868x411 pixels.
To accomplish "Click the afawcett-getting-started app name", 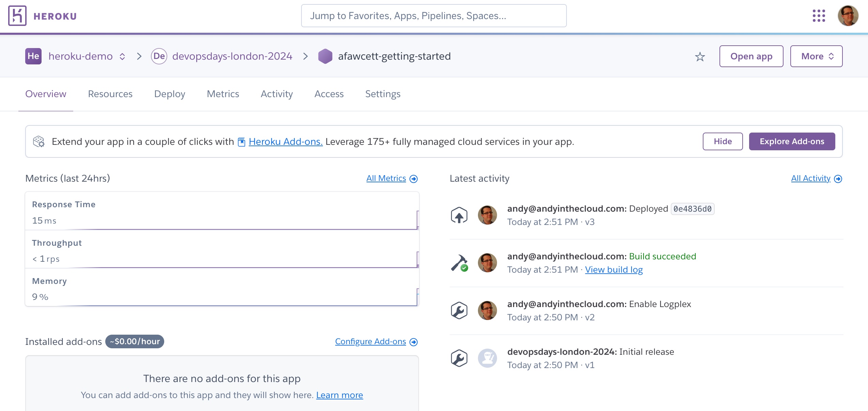I will 394,56.
